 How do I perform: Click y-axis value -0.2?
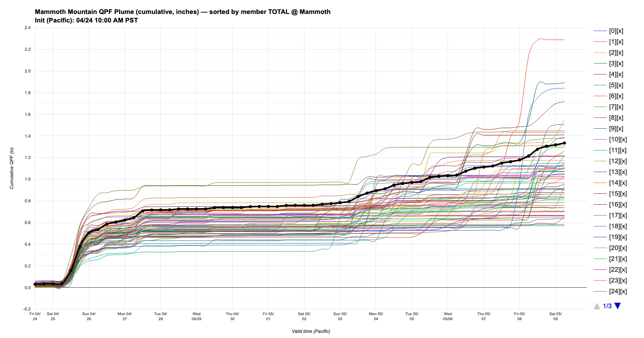point(27,309)
